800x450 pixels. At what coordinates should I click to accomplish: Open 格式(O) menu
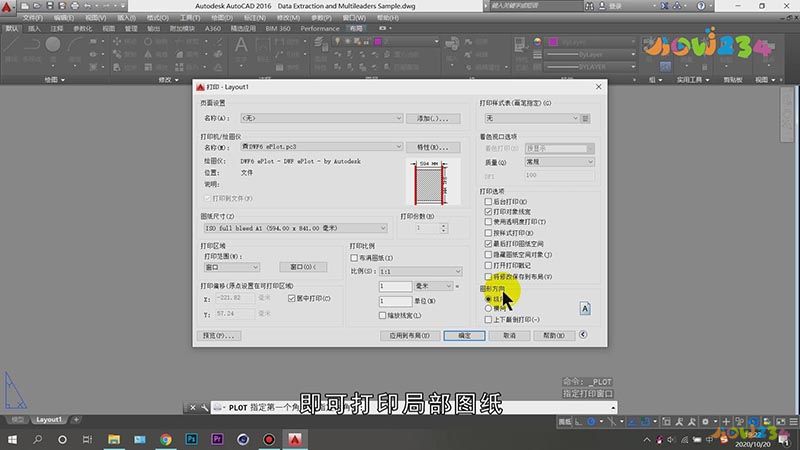click(158, 18)
